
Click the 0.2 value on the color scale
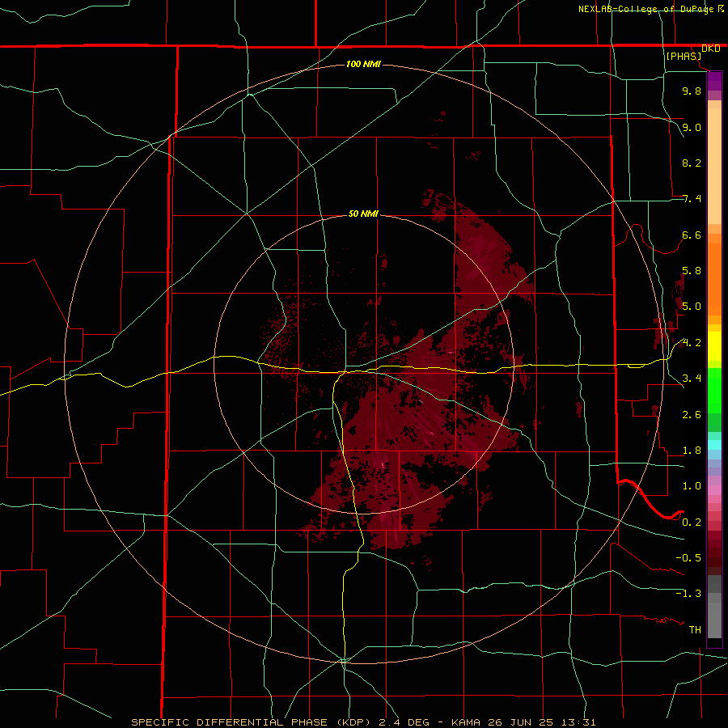(692, 523)
